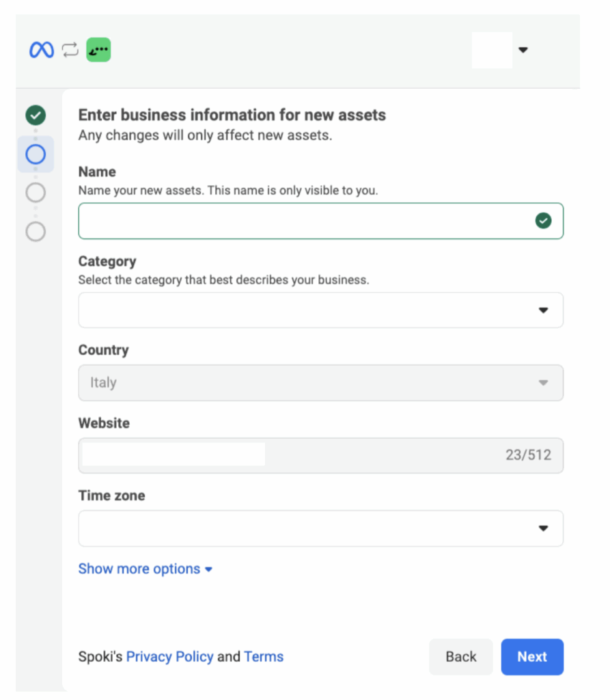Screen dimensions: 610x700
Task: Focus the Name text field
Action: click(304, 221)
